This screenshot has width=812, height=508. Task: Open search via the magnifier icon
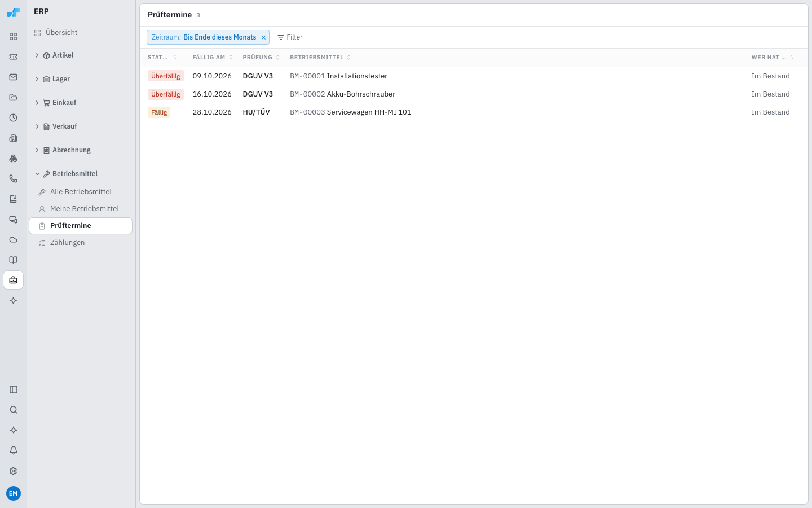pos(14,410)
